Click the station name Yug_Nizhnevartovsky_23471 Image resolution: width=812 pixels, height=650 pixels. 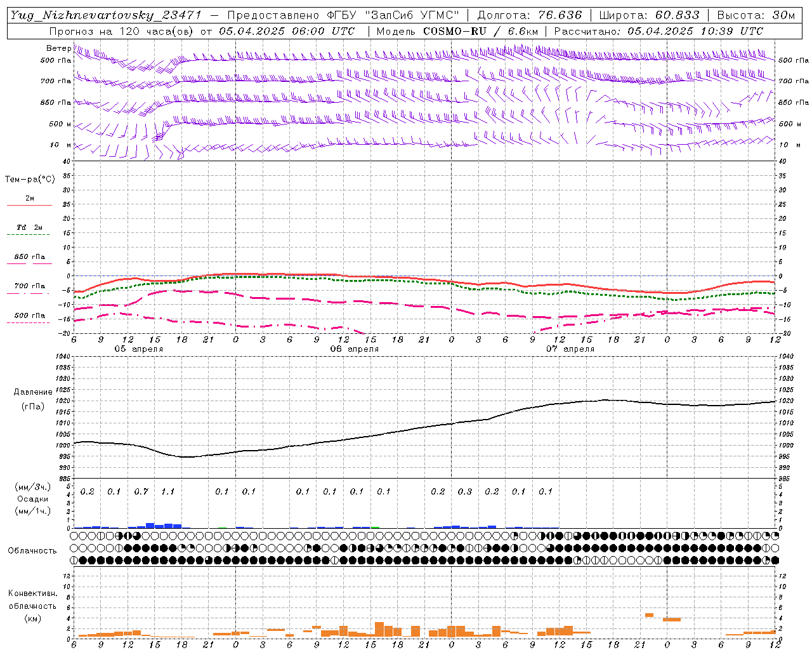pyautogui.click(x=105, y=15)
